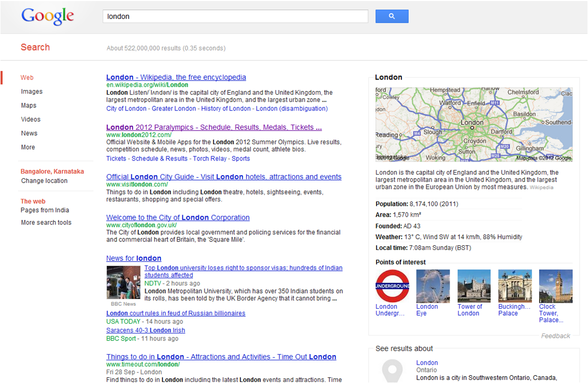Open the London map preview
The image size is (588, 383).
click(473, 125)
